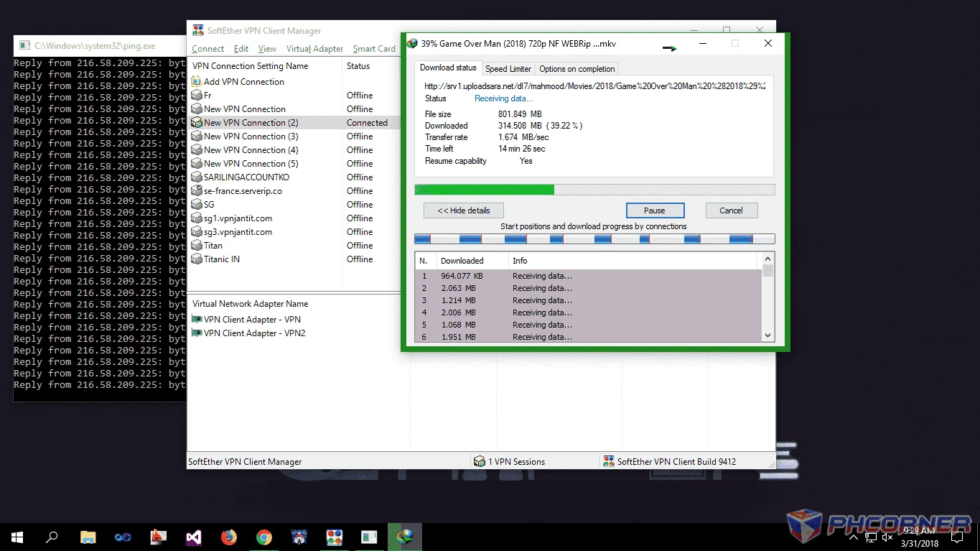This screenshot has width=980, height=551.
Task: Cancel the download
Action: point(731,210)
